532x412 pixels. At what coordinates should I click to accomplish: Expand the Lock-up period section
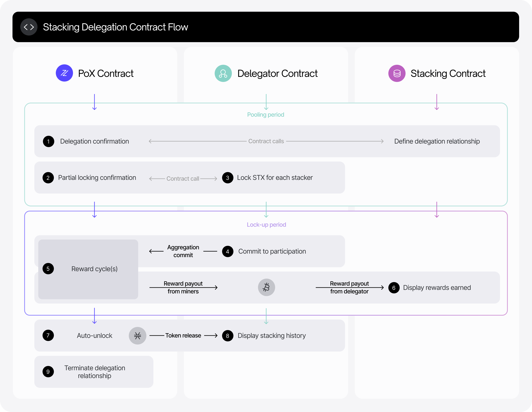(266, 225)
